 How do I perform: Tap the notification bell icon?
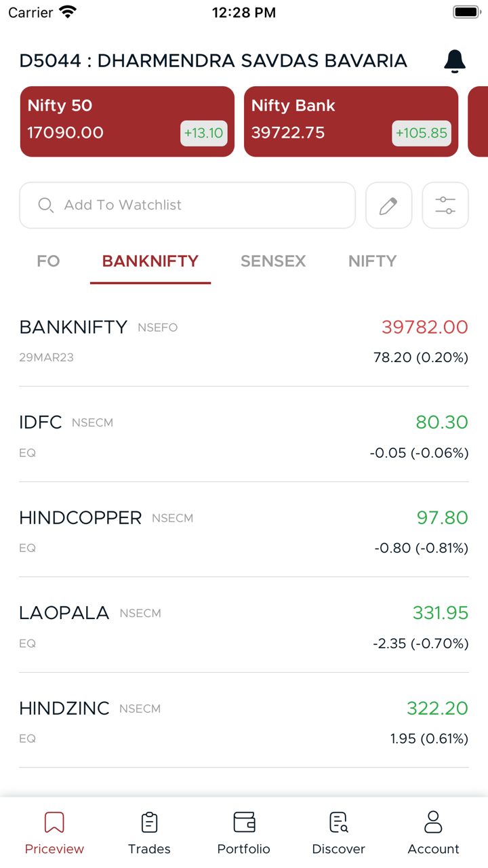click(454, 61)
